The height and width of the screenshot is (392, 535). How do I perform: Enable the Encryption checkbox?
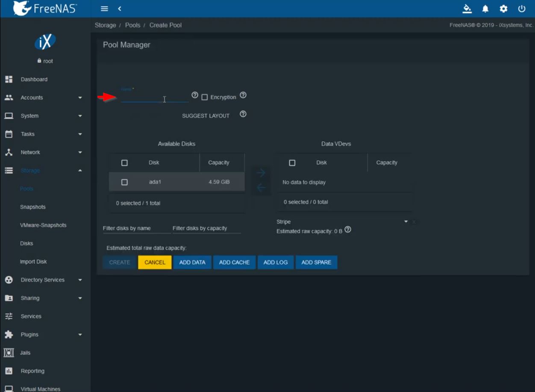205,97
